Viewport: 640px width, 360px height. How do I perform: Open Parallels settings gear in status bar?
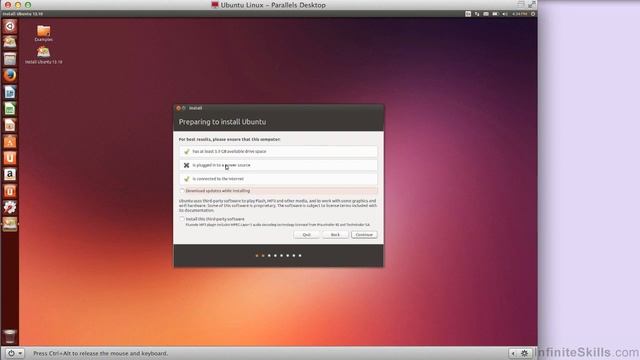point(524,353)
